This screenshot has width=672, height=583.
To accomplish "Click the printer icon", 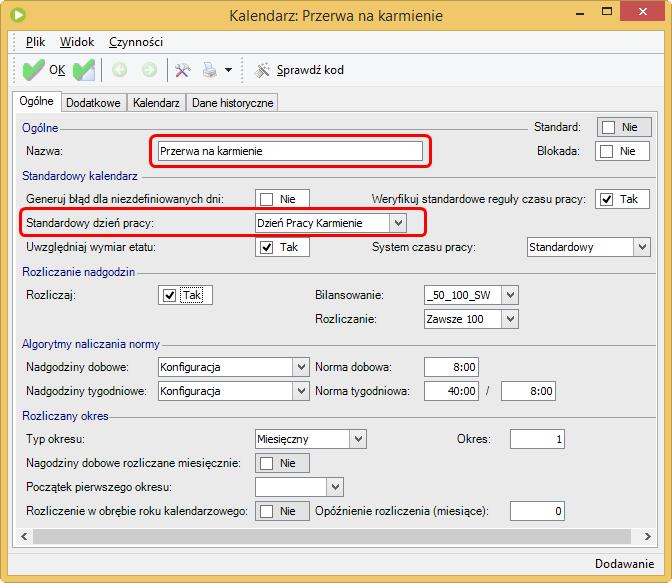I will click(210, 70).
